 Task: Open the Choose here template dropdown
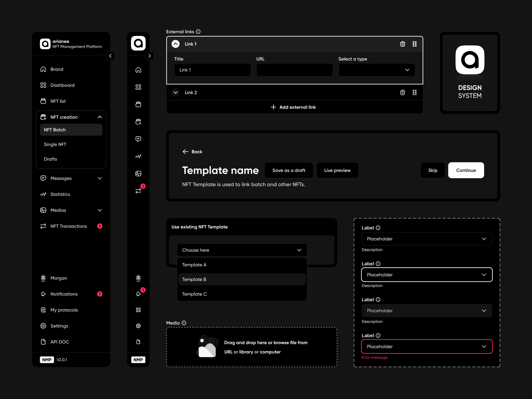coord(242,250)
